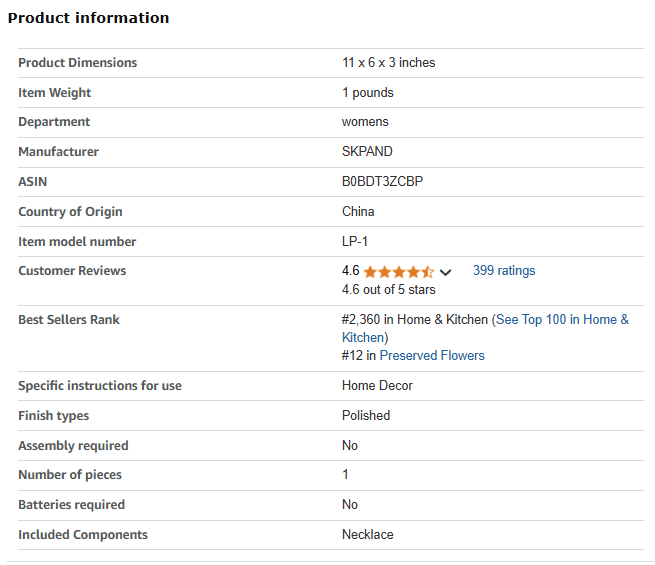The width and height of the screenshot is (655, 565).
Task: Click the 4.6 out of 5 stars text
Action: 388,289
